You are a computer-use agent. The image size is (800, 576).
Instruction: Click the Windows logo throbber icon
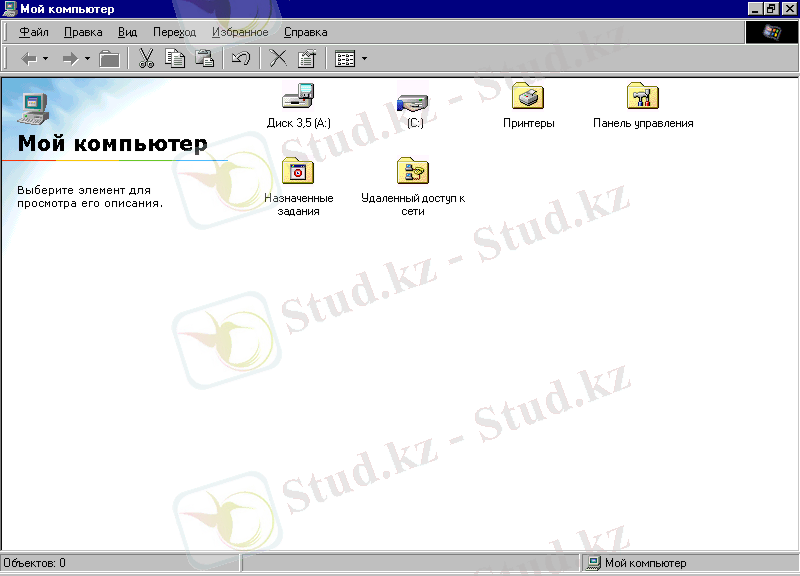click(x=771, y=33)
